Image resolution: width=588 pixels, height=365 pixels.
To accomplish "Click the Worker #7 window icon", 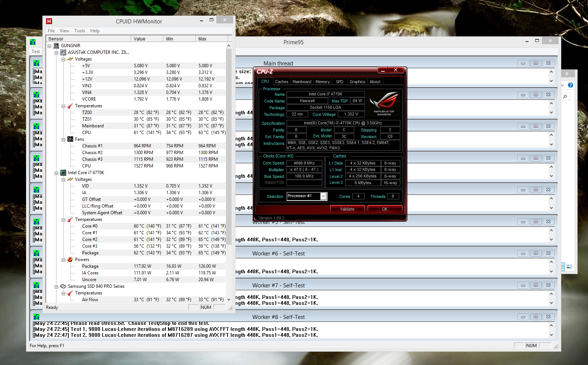I will point(36,285).
